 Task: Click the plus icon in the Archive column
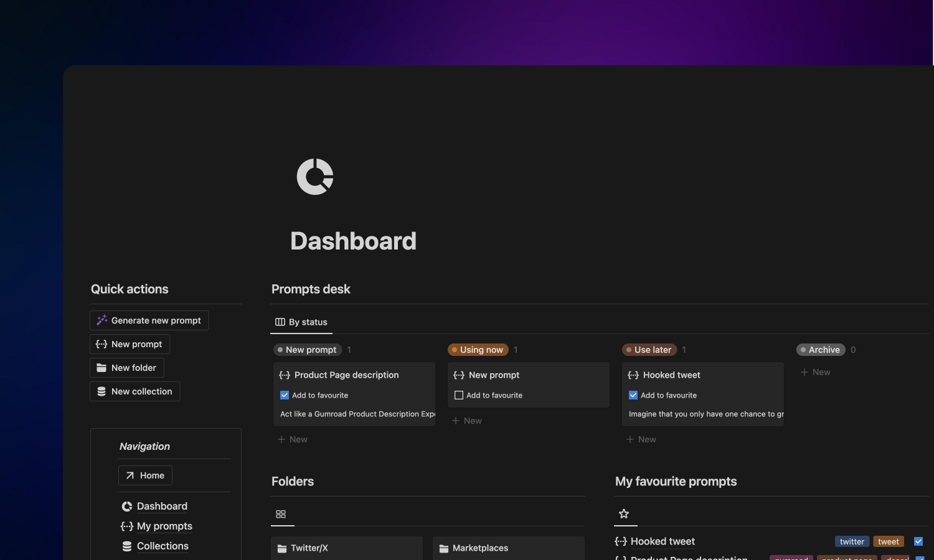tap(804, 372)
